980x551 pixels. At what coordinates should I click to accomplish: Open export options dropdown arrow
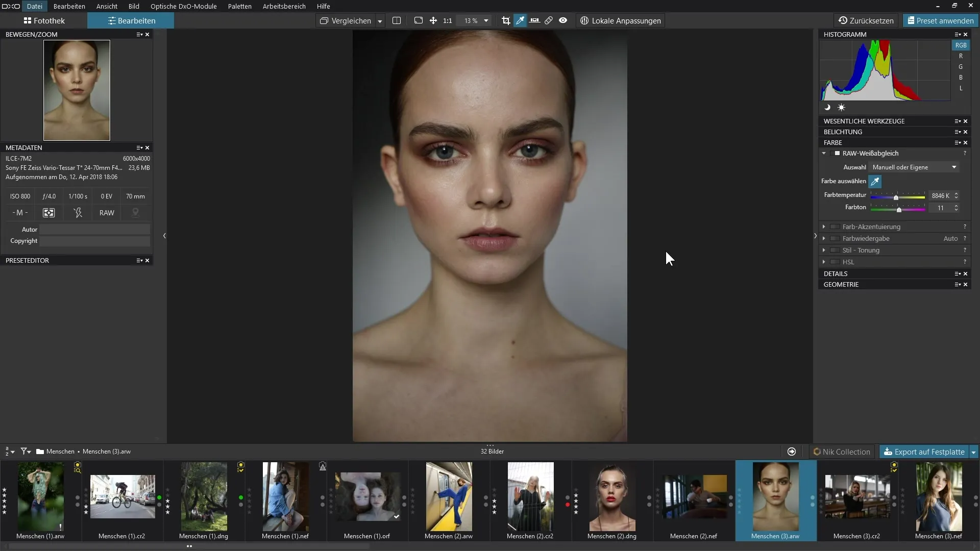[973, 453]
